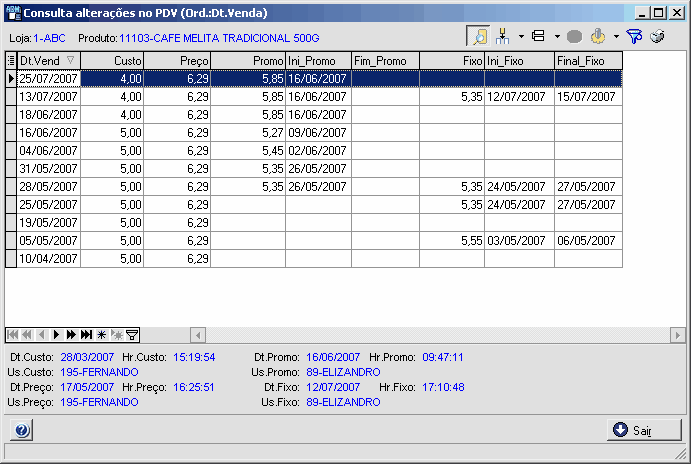Viewport: 691px width, 464px height.
Task: Click the magnifier search document icon
Action: (479, 37)
